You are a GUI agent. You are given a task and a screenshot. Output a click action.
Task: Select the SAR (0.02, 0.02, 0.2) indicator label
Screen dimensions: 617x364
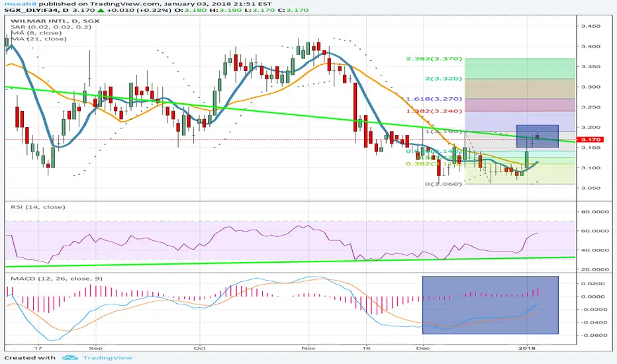coord(51,26)
